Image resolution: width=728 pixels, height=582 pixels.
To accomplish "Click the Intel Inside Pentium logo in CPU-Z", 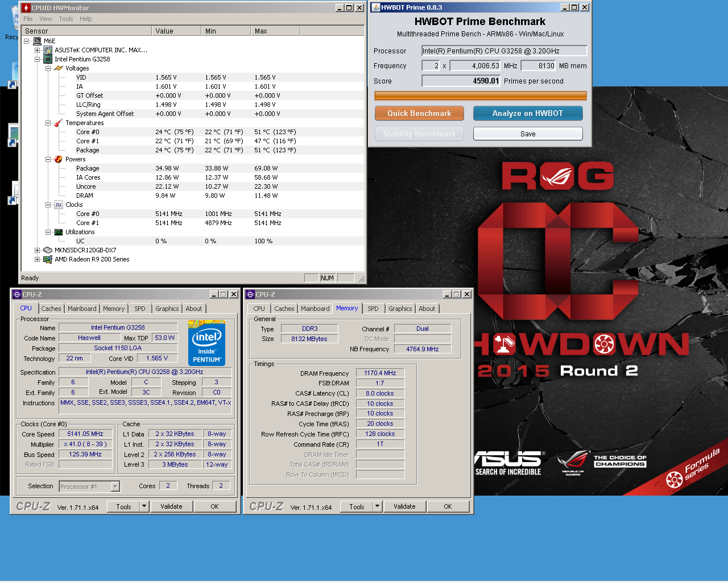I will point(207,343).
